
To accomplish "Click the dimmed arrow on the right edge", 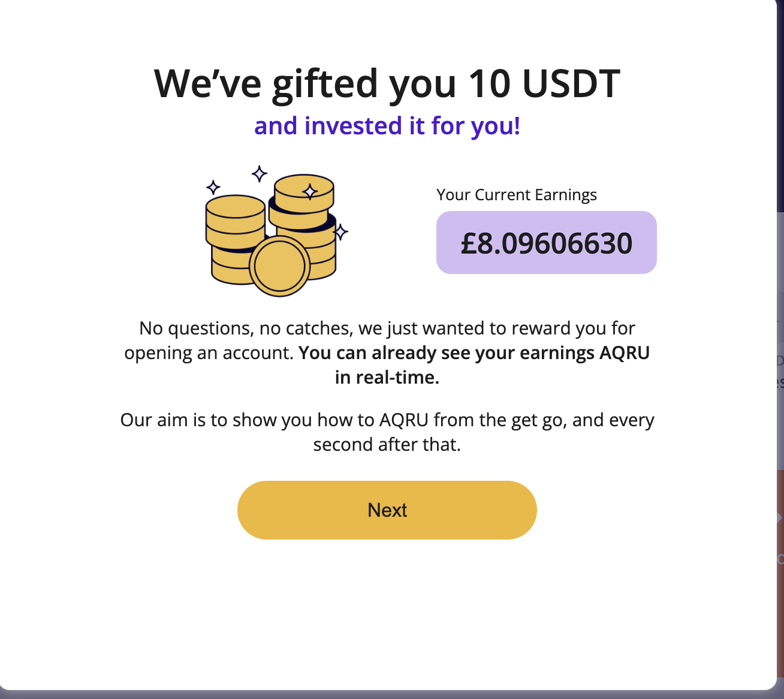I will click(x=780, y=517).
